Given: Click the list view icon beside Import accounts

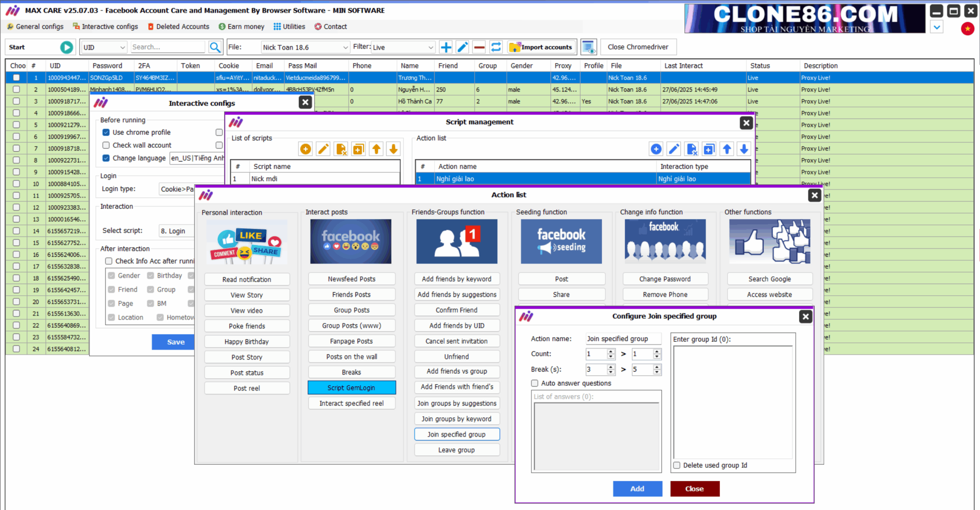Looking at the screenshot, I should [x=588, y=47].
